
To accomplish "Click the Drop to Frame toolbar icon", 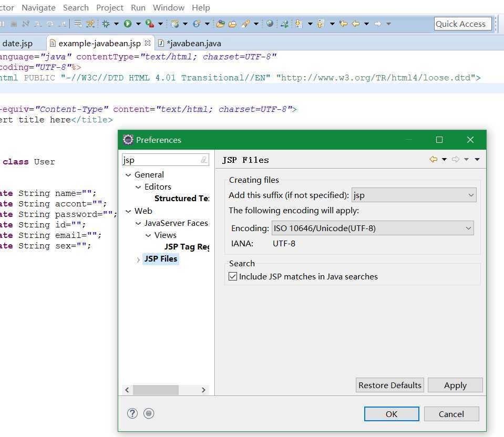I will pyautogui.click(x=78, y=24).
